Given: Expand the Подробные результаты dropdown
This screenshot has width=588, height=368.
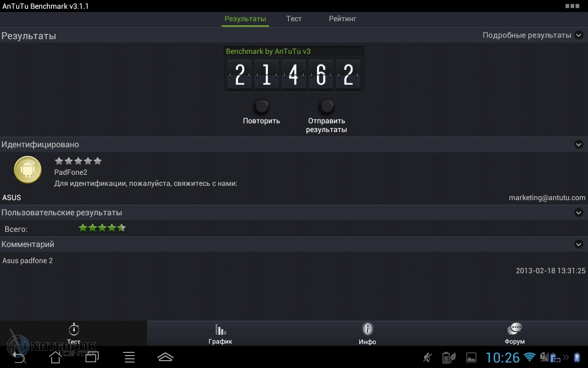Looking at the screenshot, I should coord(578,35).
